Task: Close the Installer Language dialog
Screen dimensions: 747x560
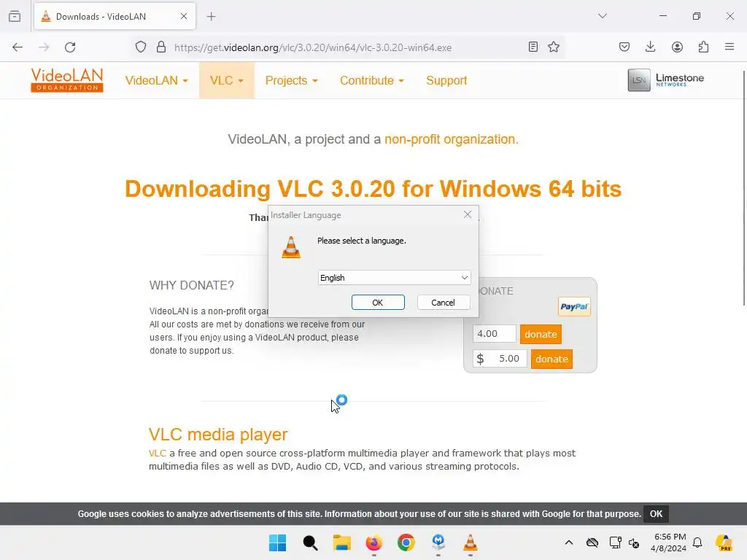Action: point(468,215)
